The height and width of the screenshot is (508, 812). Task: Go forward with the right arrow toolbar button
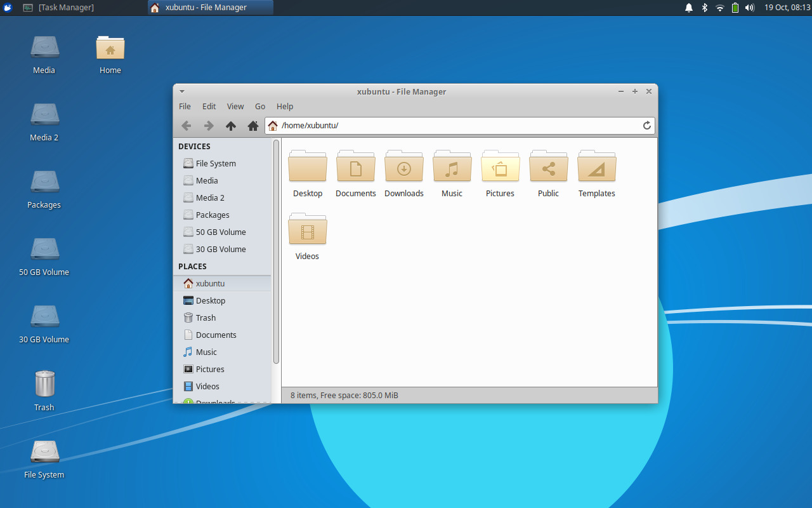[x=208, y=126]
